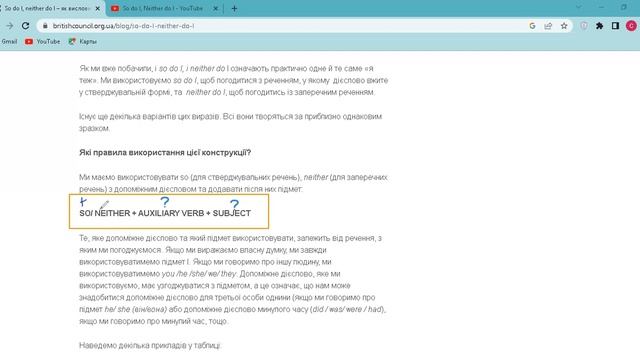
Task: Open the Gmail bookmark
Action: click(x=9, y=42)
